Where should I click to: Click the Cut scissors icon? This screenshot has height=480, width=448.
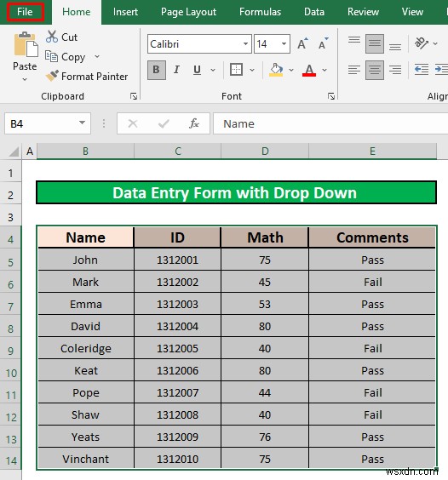[52, 37]
